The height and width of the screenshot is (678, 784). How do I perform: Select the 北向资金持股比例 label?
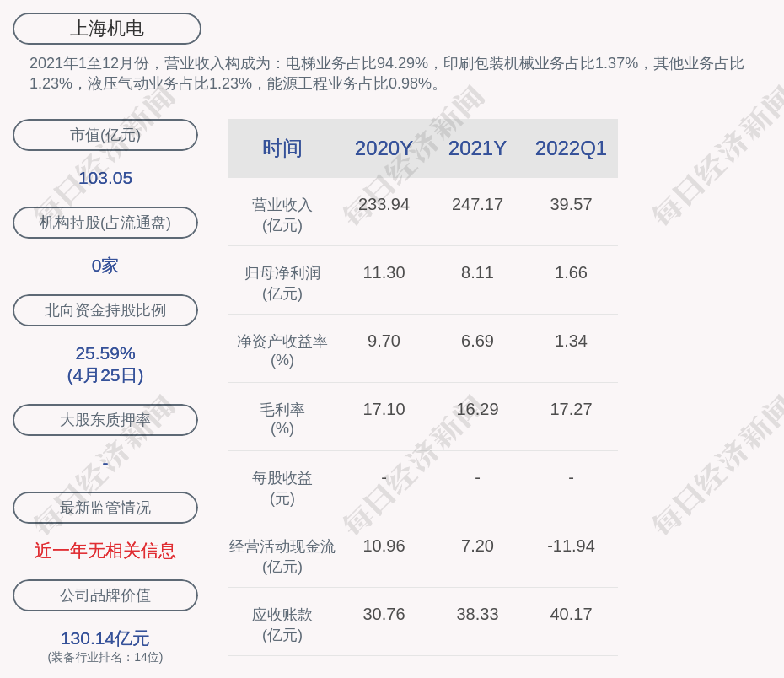coord(105,310)
